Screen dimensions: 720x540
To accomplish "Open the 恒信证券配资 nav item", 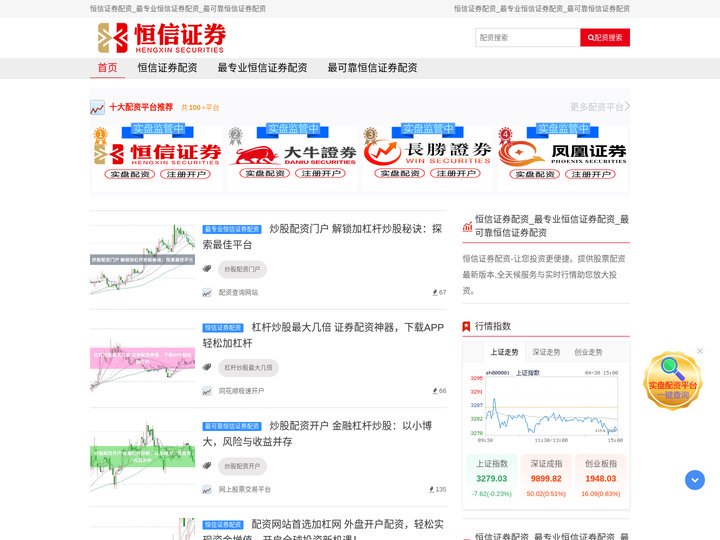I will pyautogui.click(x=167, y=68).
